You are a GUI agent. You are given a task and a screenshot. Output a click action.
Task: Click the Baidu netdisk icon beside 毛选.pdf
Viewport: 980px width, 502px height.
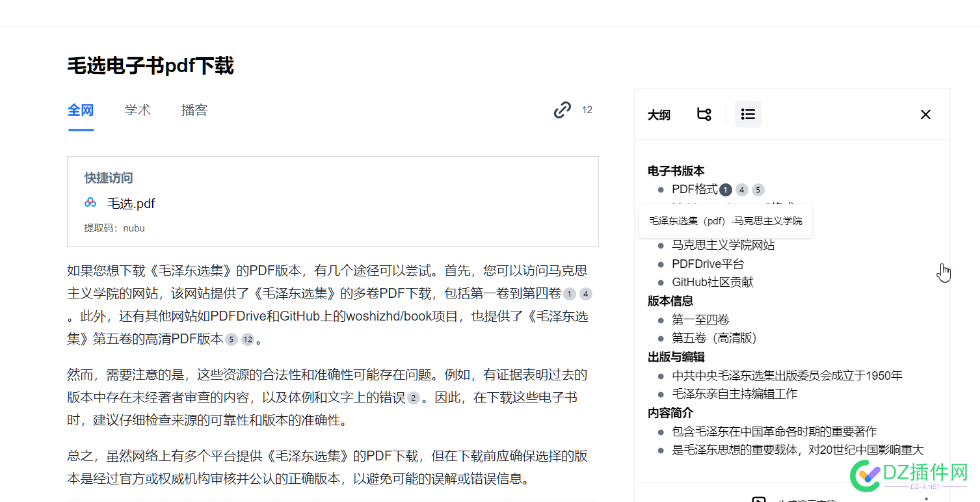[x=90, y=203]
